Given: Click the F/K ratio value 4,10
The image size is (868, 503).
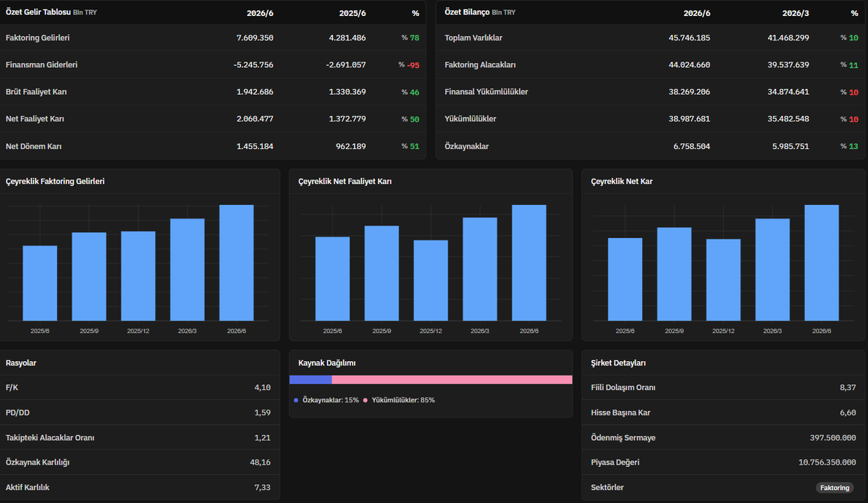Looking at the screenshot, I should click(262, 388).
